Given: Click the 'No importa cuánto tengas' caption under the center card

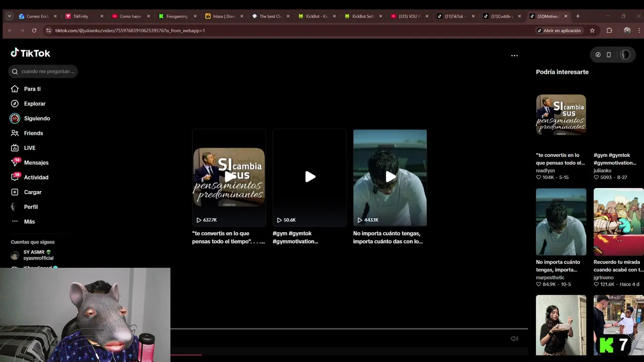Looking at the screenshot, I should (388, 237).
